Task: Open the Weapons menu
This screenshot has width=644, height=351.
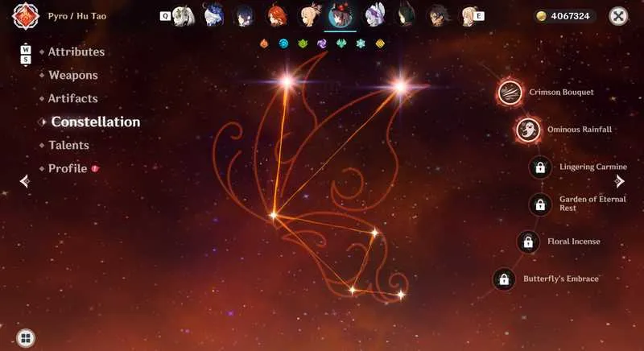Action: pos(73,75)
